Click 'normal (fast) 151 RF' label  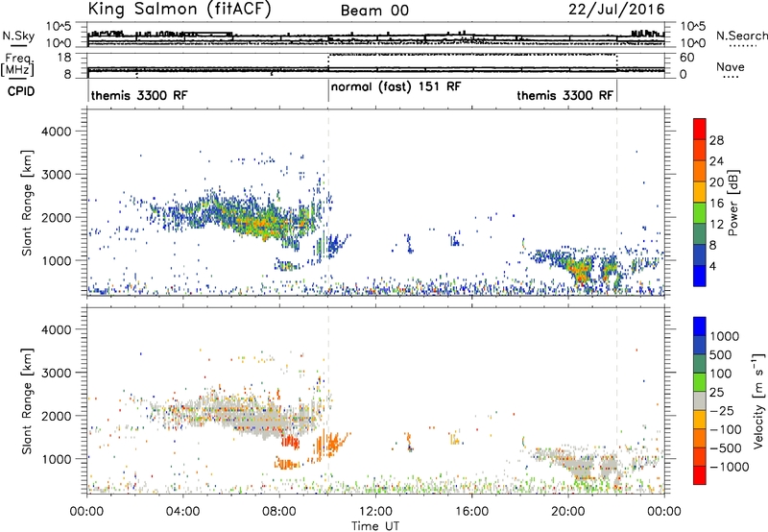(396, 87)
